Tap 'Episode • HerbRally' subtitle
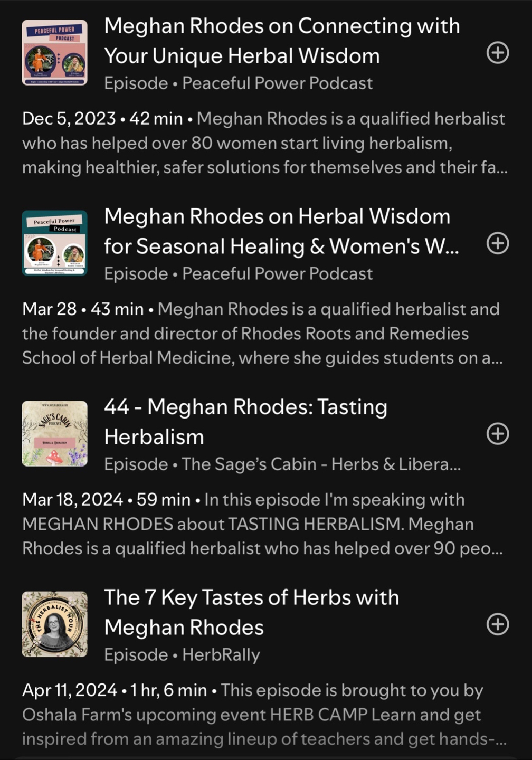This screenshot has width=532, height=760. tap(182, 655)
